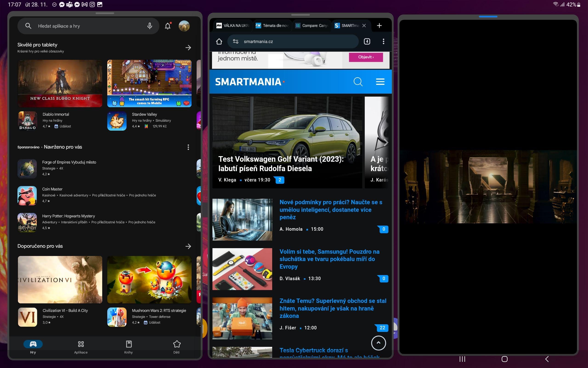Open Diablo Immortal Blood Knight banner

[60, 83]
